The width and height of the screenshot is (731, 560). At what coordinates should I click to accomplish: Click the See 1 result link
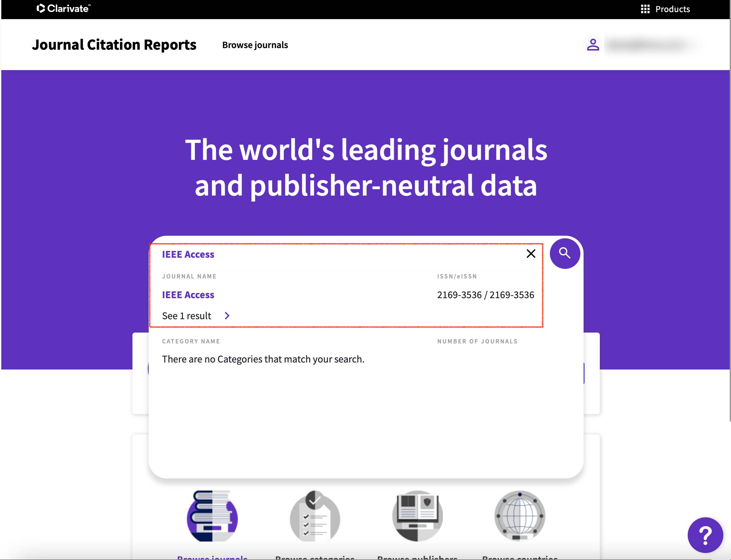click(x=187, y=316)
